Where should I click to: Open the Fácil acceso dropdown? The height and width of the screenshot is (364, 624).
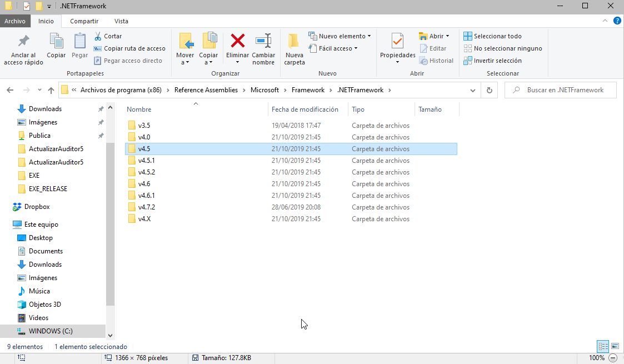pos(333,48)
